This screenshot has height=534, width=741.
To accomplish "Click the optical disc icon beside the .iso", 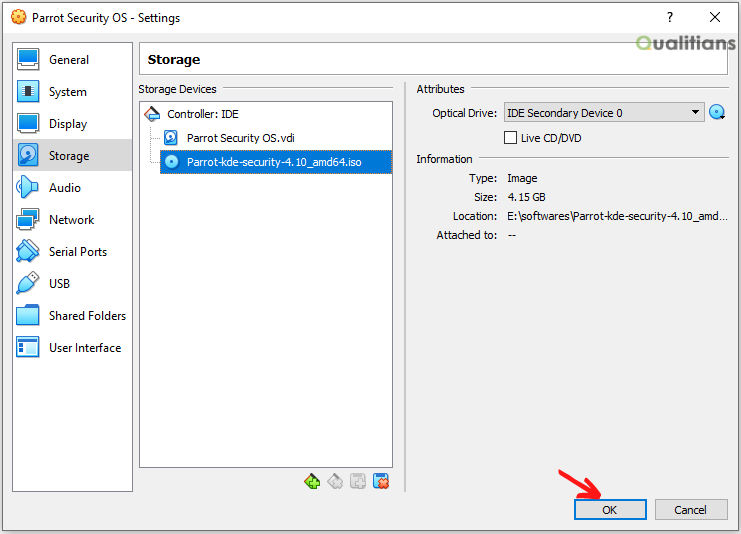I will (x=172, y=162).
